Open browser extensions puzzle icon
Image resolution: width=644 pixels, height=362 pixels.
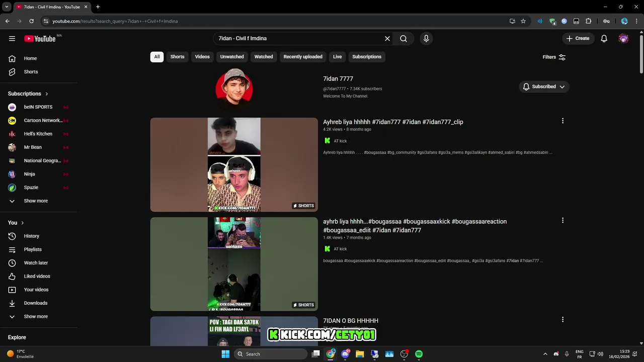pos(588,21)
